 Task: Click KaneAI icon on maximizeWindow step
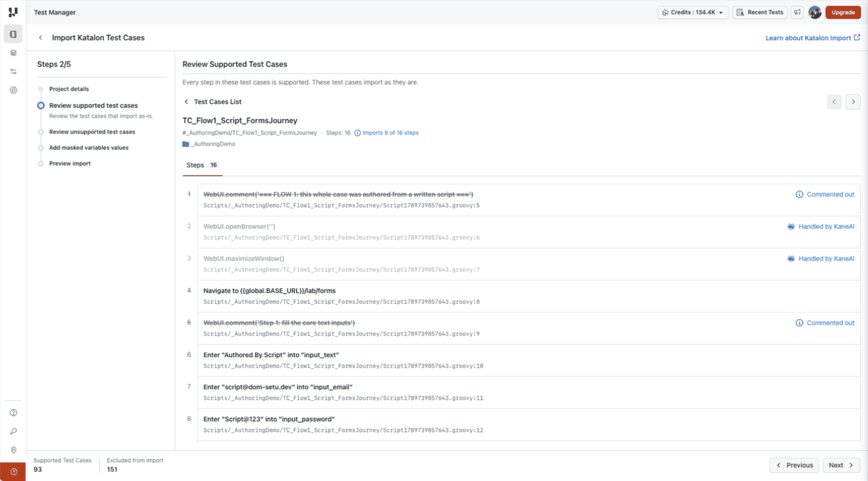coord(792,259)
